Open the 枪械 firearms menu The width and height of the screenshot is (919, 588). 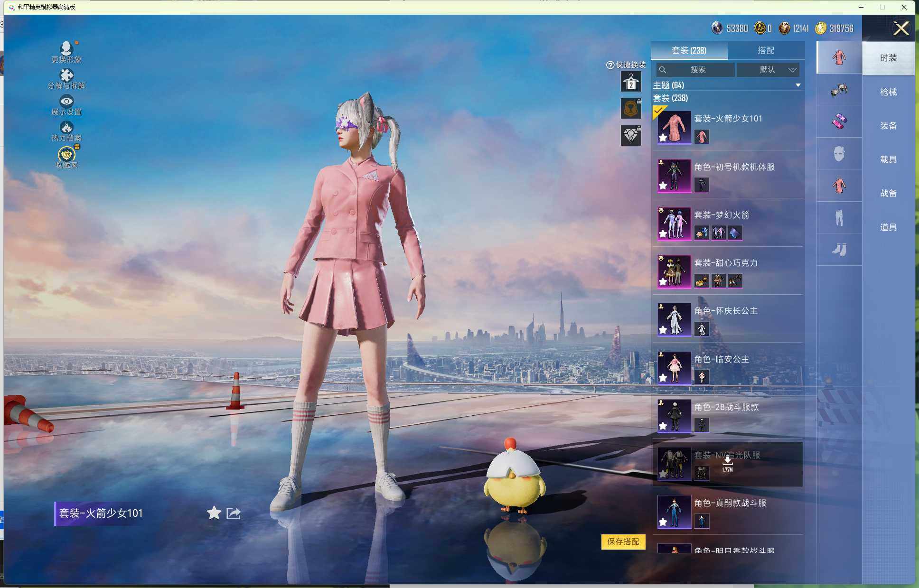point(888,92)
